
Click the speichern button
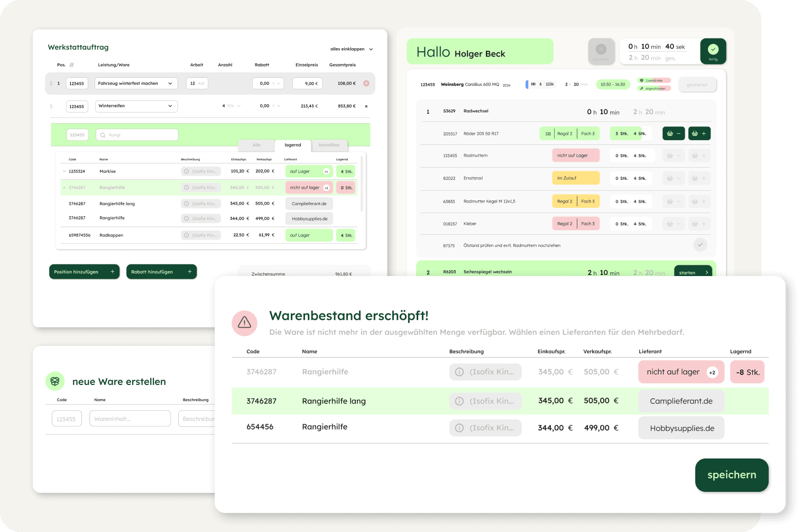731,475
